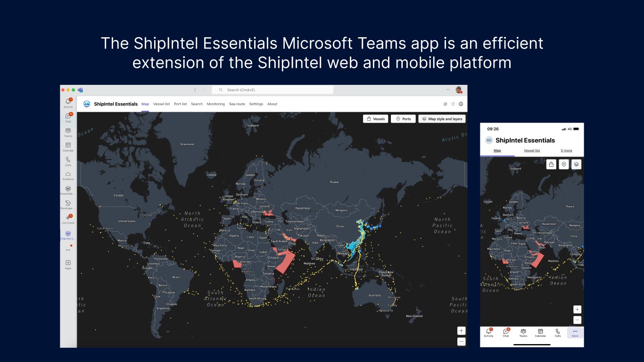Open Teams settings ellipsis in title bar
The width and height of the screenshot is (644, 362).
(448, 90)
